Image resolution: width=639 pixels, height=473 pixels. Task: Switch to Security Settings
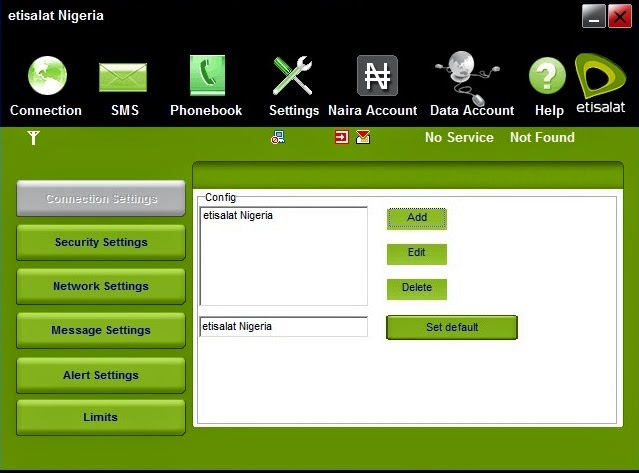(101, 242)
